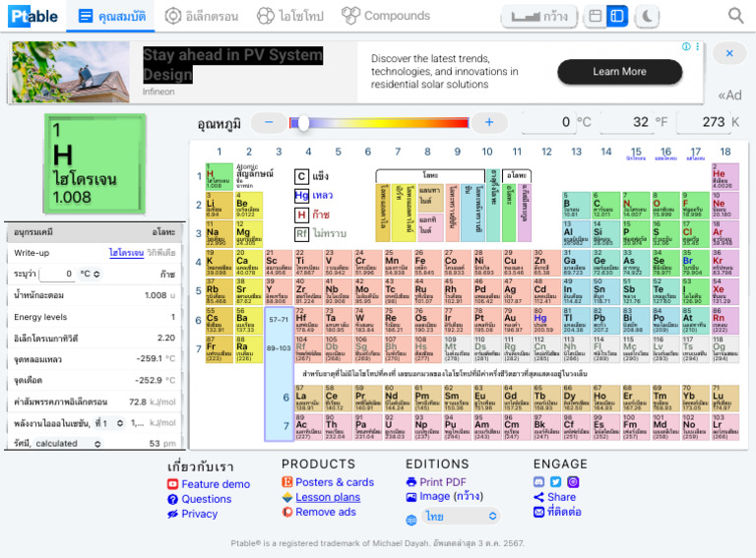
Task: Click the Discord icon
Action: [539, 482]
